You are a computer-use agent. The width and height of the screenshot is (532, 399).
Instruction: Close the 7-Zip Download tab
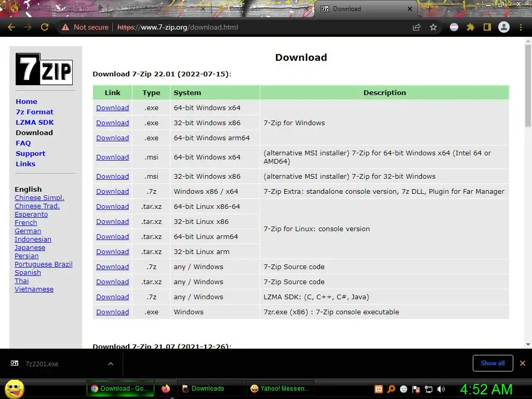click(410, 9)
